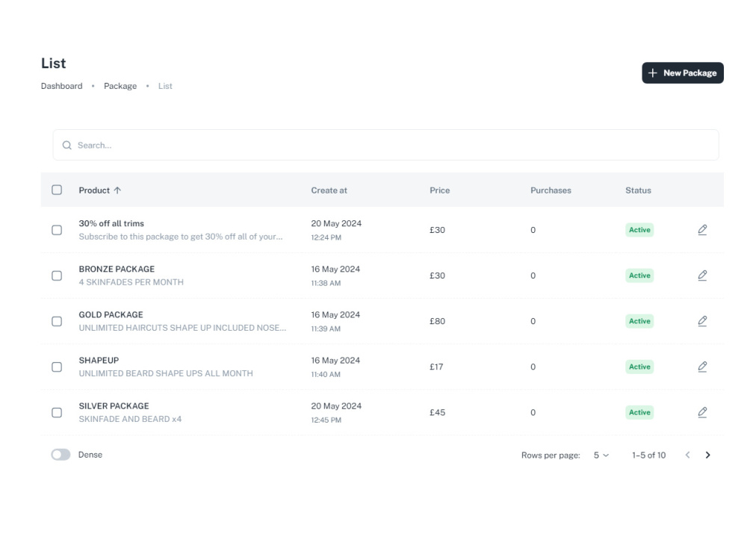
Task: Go to the next page chevron
Action: [707, 454]
